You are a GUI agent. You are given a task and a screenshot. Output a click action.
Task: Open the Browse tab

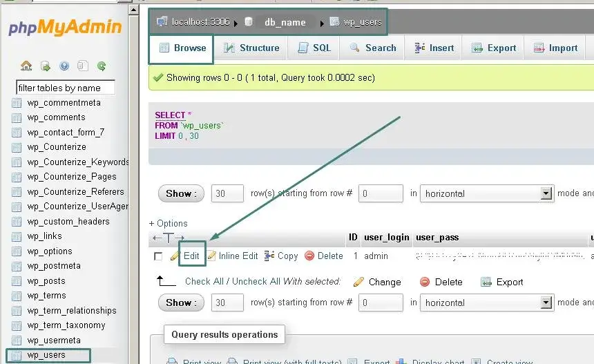tap(182, 48)
